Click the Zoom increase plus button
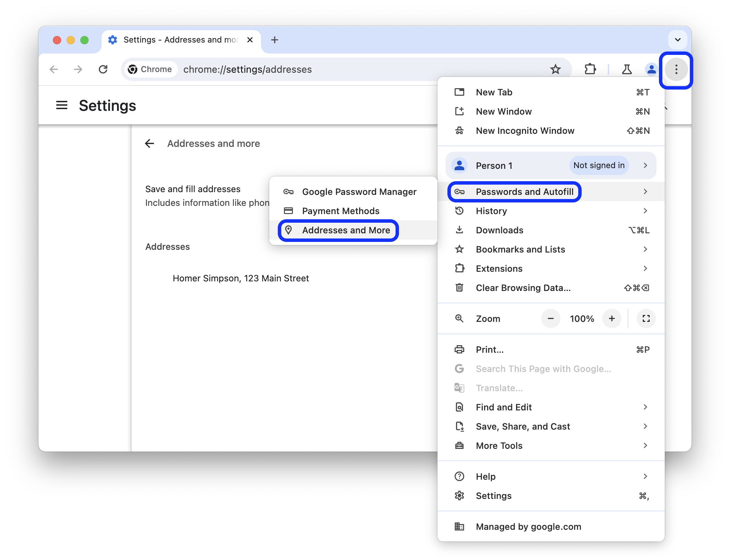 pos(613,319)
